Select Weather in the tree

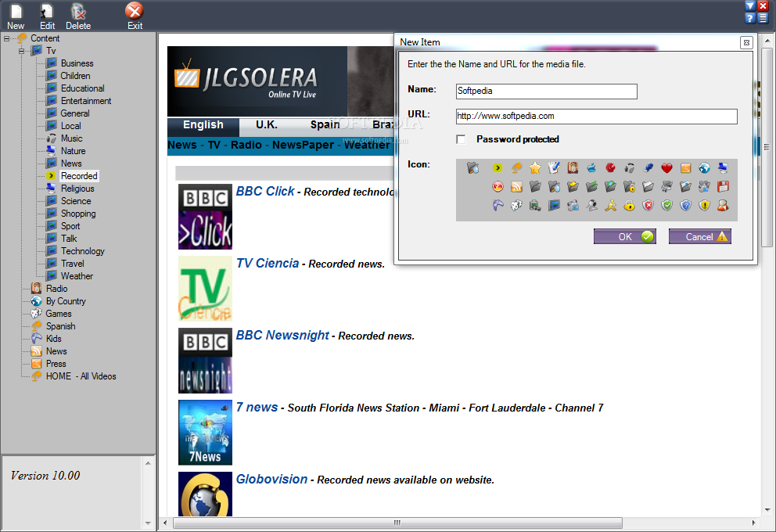(x=77, y=276)
